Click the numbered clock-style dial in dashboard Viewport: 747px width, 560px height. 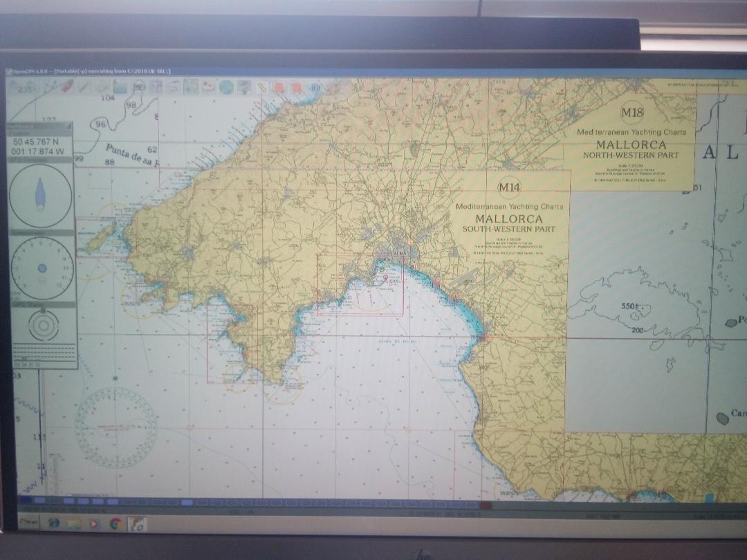click(42, 268)
